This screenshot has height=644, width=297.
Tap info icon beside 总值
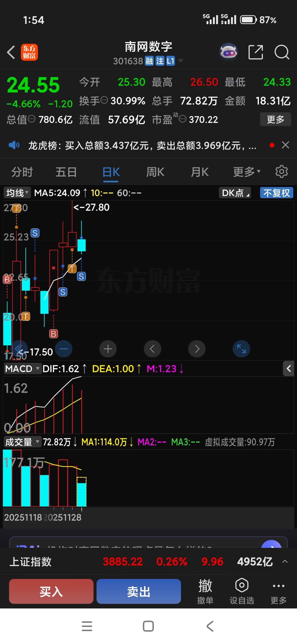(32, 119)
